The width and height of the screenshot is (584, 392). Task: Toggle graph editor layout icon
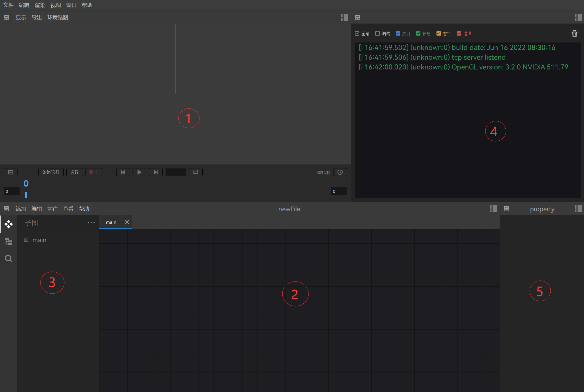(493, 209)
